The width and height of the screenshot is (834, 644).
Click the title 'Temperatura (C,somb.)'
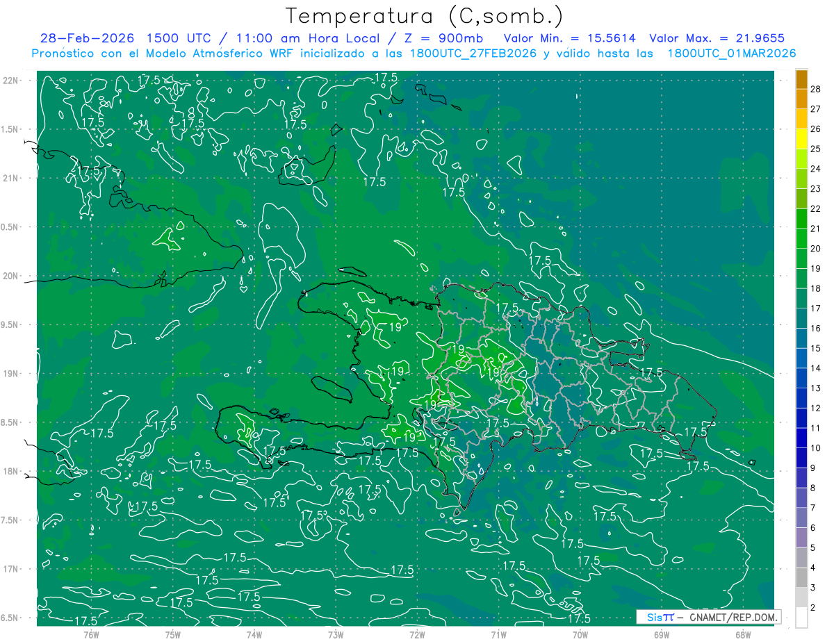(425, 16)
